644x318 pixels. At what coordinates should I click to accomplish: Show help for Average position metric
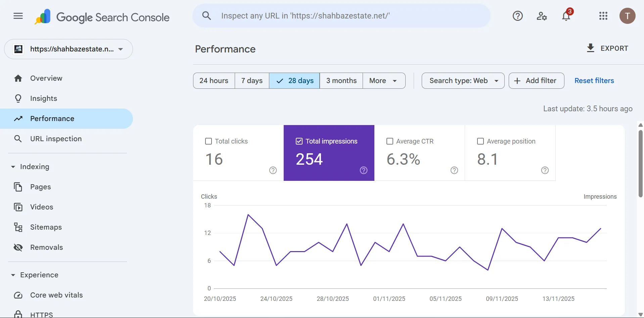[545, 170]
